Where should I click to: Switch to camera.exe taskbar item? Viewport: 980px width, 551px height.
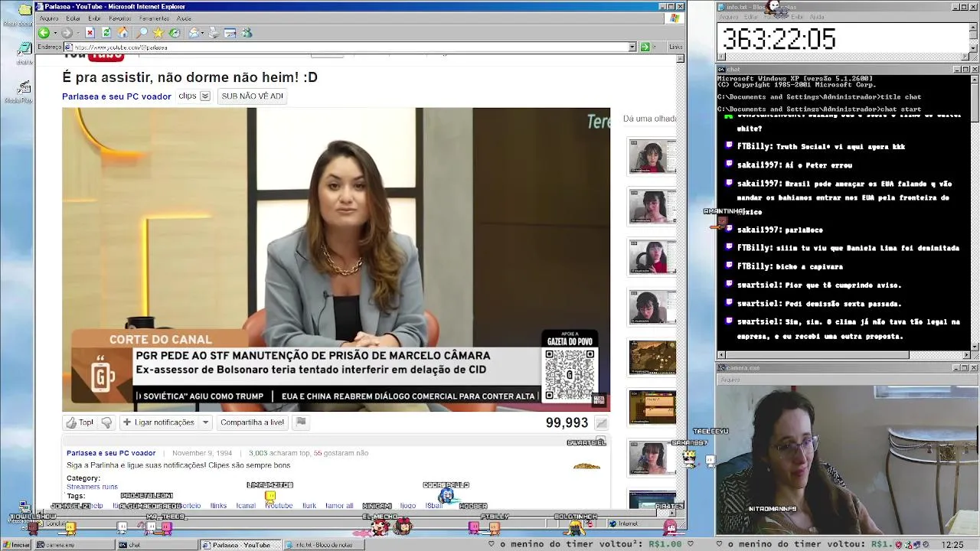coord(73,545)
